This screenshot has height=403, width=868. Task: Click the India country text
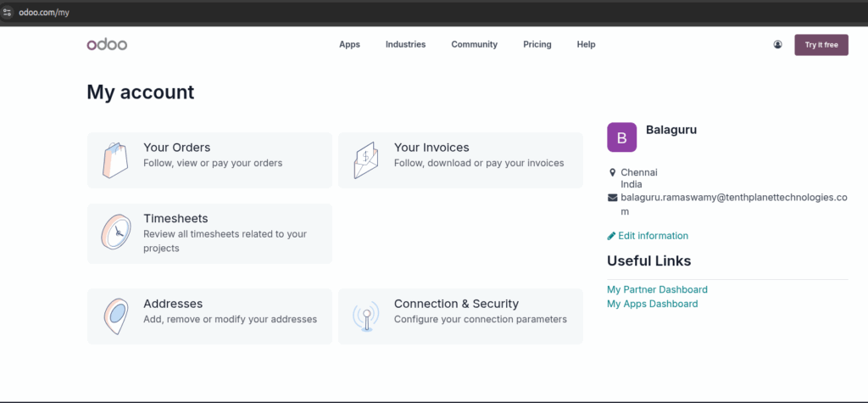point(632,185)
